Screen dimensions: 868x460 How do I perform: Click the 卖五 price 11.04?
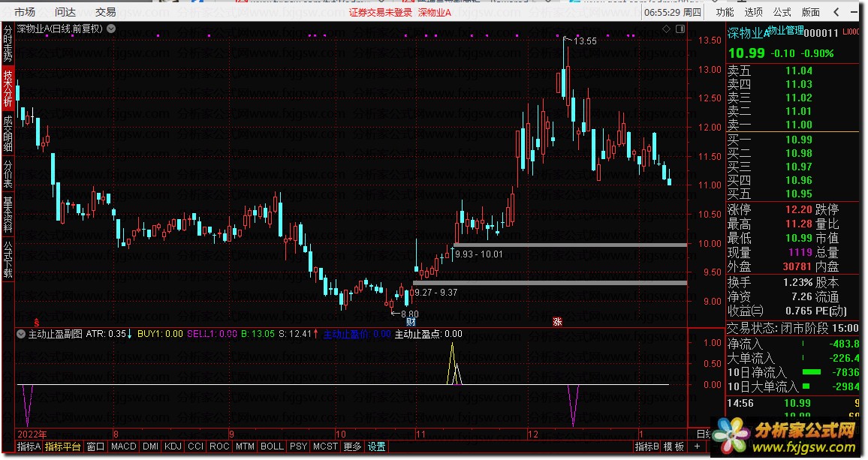[x=799, y=71]
